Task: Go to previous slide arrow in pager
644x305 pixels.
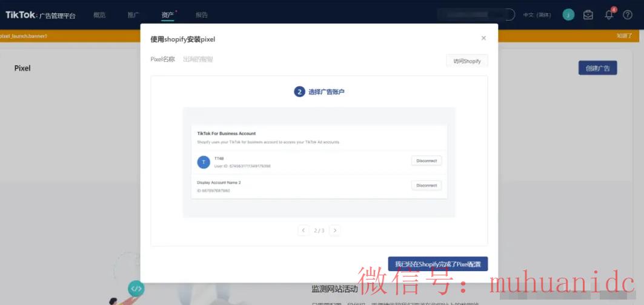Action: click(303, 231)
